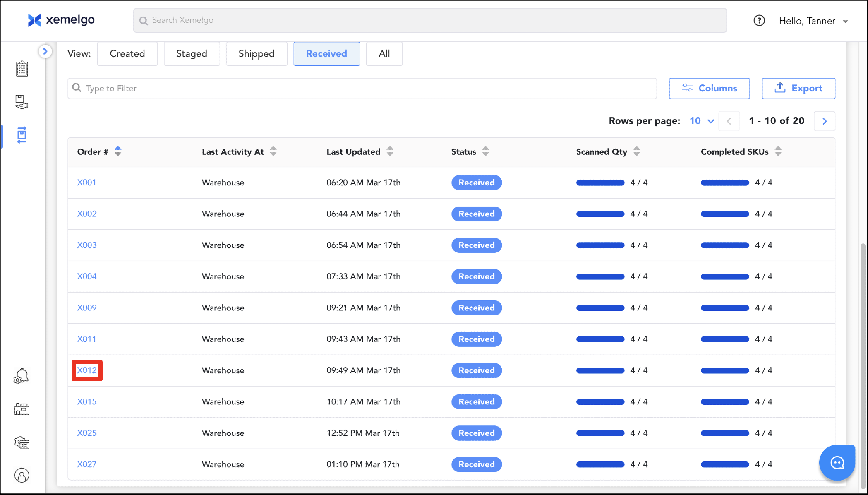This screenshot has height=495, width=868.
Task: Open the chat support bubble
Action: (x=837, y=462)
